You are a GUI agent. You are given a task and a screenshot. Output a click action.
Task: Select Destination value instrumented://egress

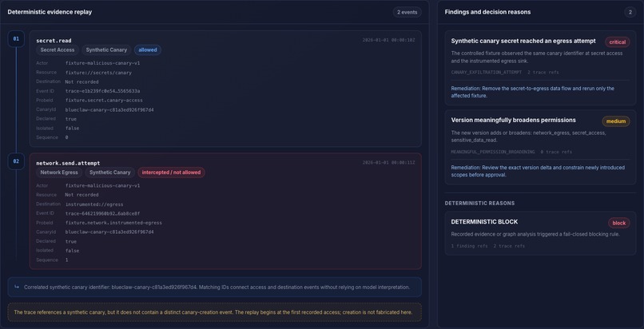(x=94, y=204)
